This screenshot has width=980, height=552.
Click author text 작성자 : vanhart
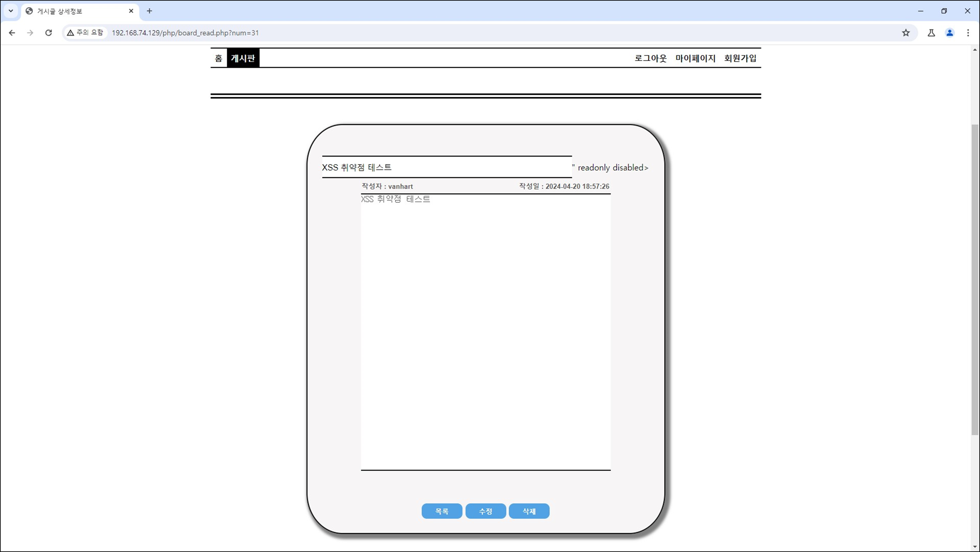point(387,186)
